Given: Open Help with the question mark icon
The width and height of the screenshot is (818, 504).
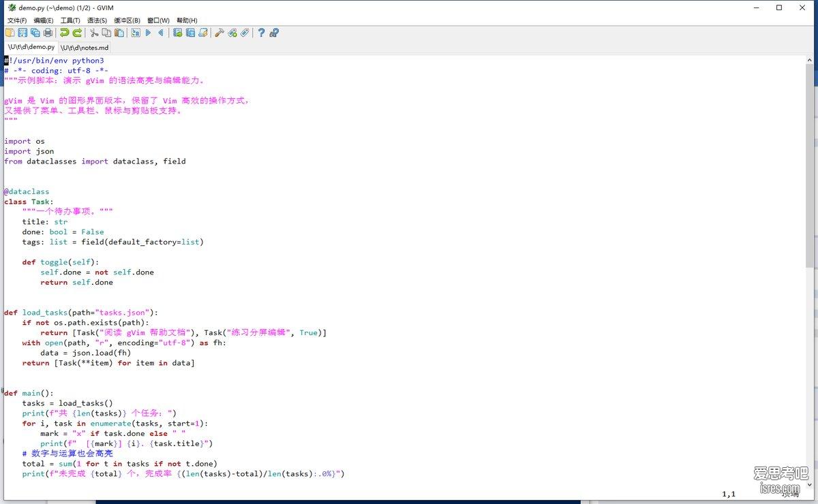Looking at the screenshot, I should click(x=261, y=33).
